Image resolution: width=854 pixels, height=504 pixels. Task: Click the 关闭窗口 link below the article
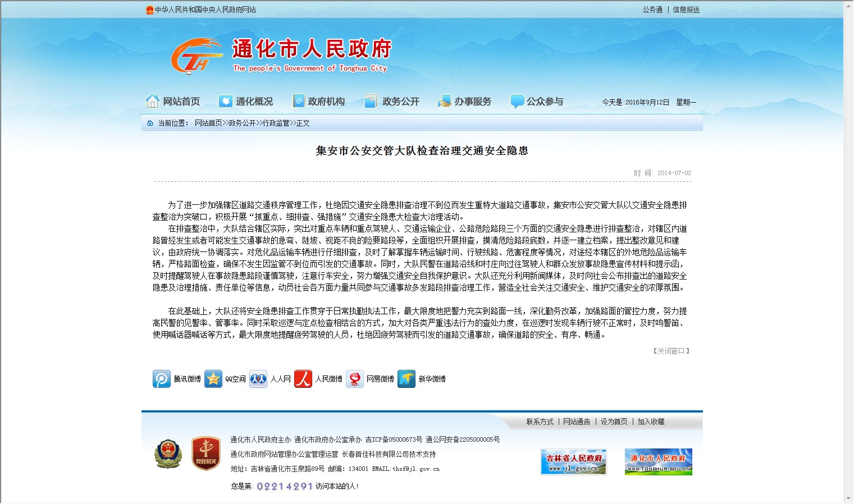(671, 351)
